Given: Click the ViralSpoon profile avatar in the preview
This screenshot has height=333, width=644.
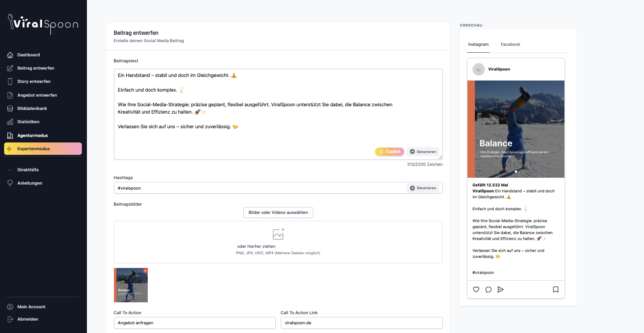Looking at the screenshot, I should click(x=478, y=69).
